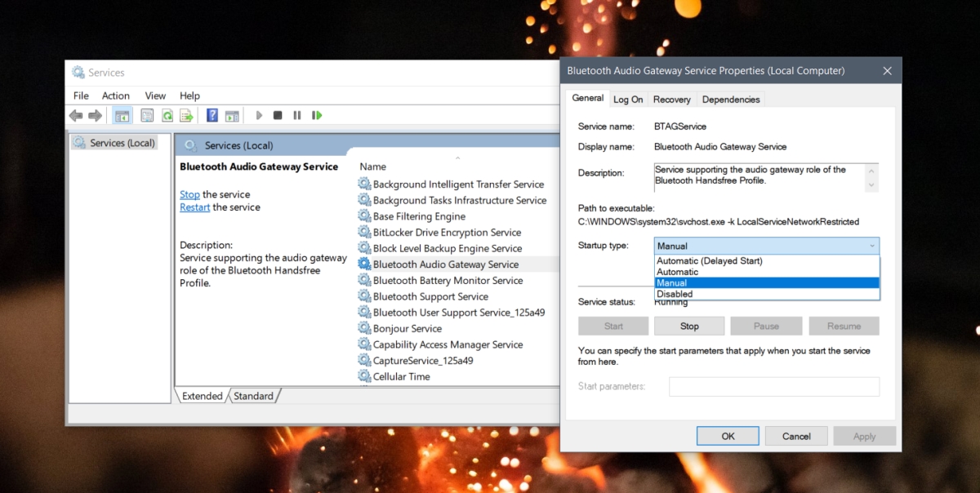Click gear icon beside BitLocker Drive Encryption Service
Screen dimensions: 980x493
click(364, 233)
